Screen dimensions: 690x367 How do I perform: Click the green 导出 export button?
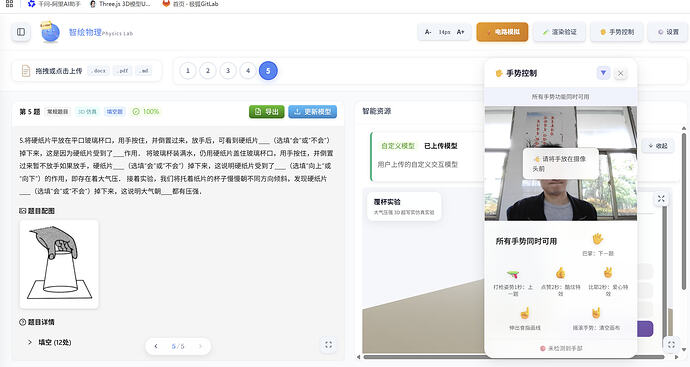coord(267,112)
